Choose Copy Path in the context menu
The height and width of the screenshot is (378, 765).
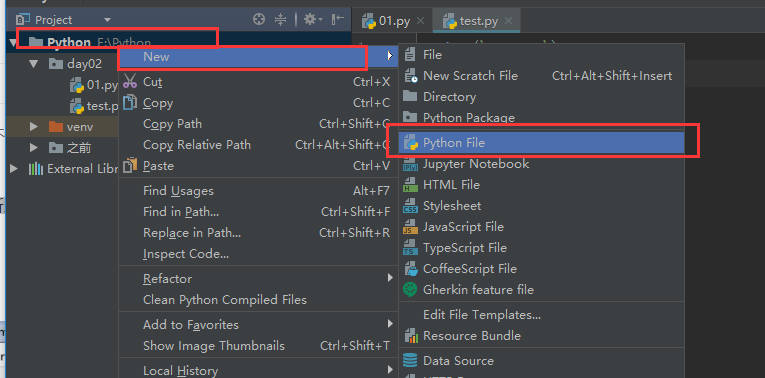(258, 124)
